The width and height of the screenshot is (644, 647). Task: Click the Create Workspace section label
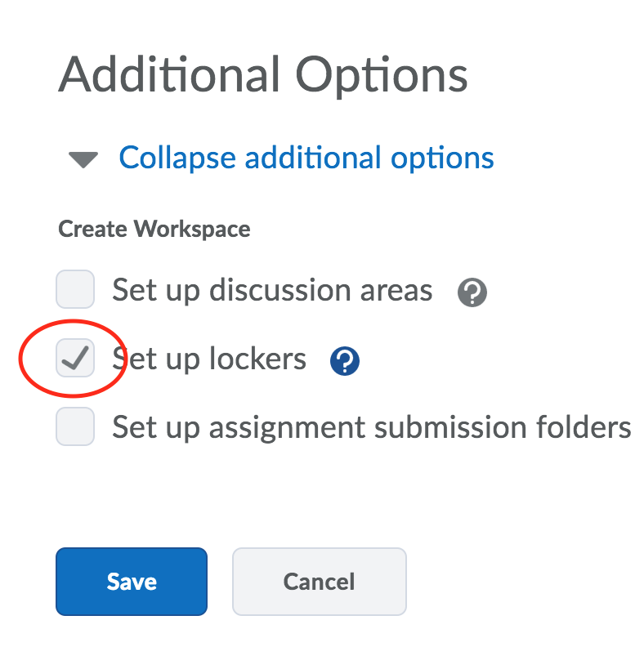click(x=154, y=230)
